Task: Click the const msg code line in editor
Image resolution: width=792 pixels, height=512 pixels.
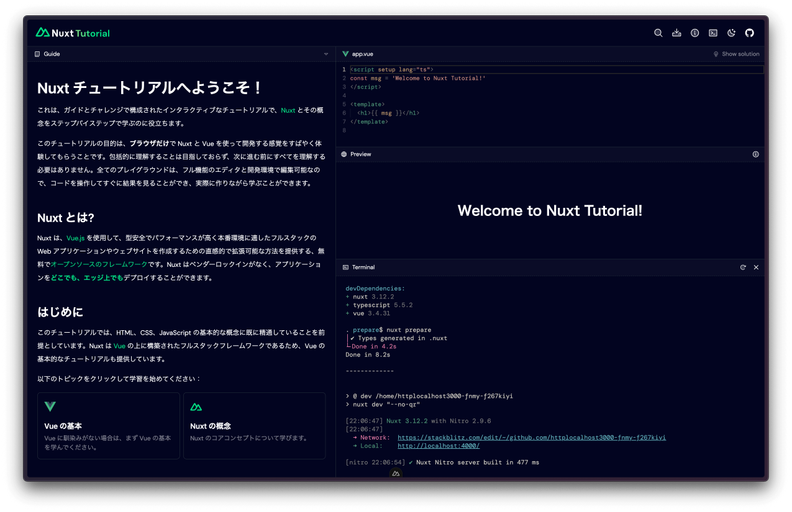Action: (x=418, y=78)
